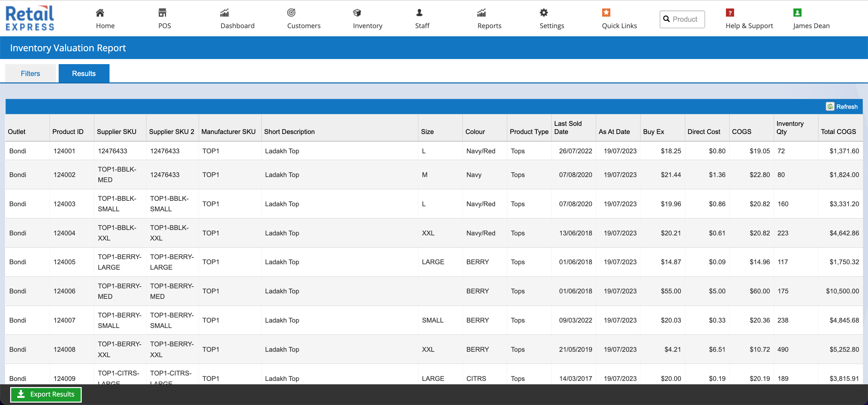Open the Quick Links star icon
The image size is (868, 405).
point(606,13)
